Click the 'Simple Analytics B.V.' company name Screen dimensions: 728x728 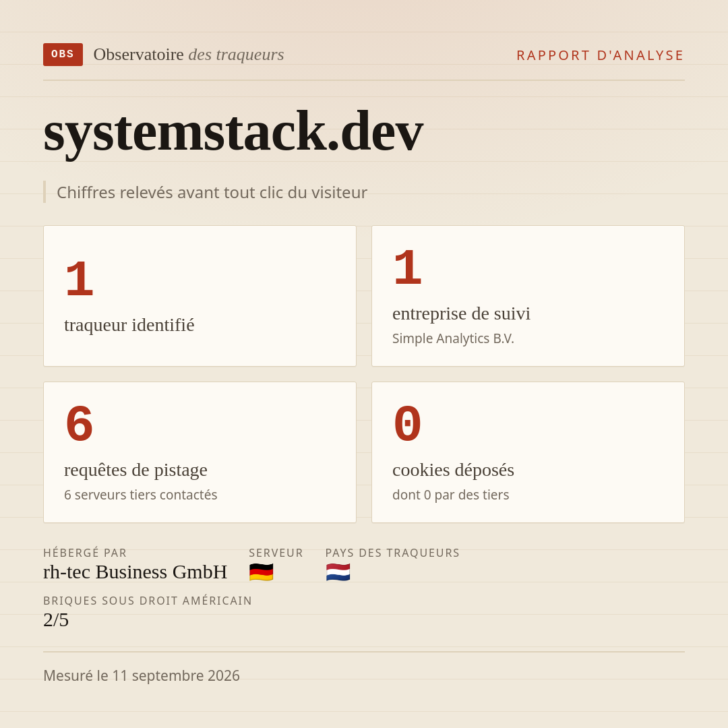(453, 338)
